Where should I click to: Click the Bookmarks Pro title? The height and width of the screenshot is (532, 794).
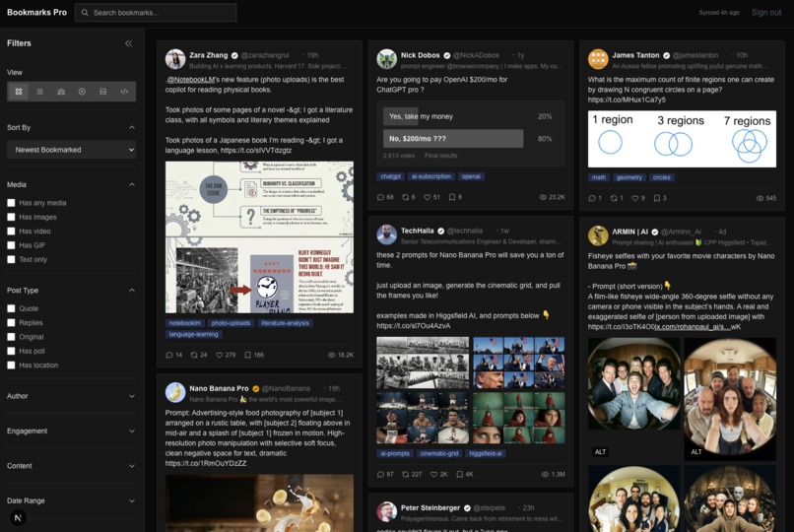[36, 12]
